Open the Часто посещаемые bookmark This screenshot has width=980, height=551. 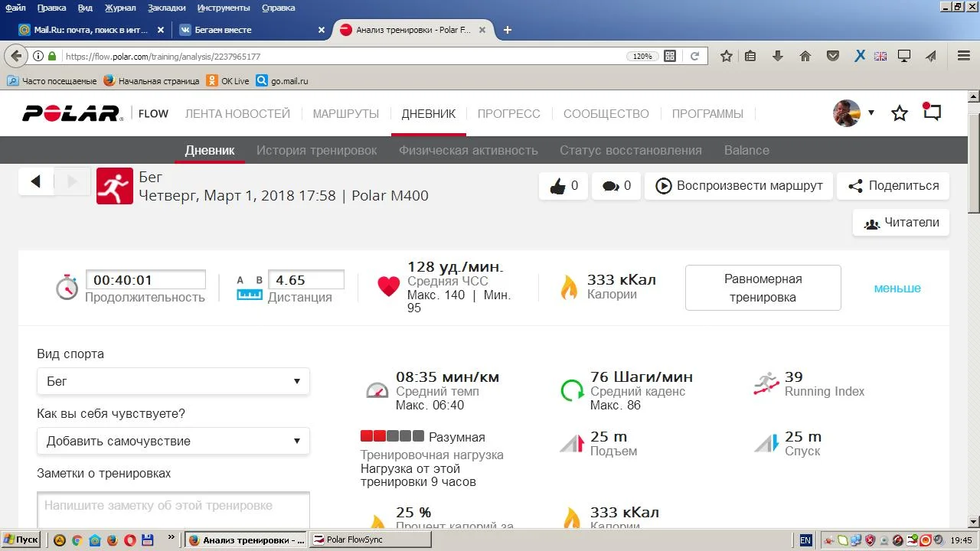pyautogui.click(x=52, y=80)
